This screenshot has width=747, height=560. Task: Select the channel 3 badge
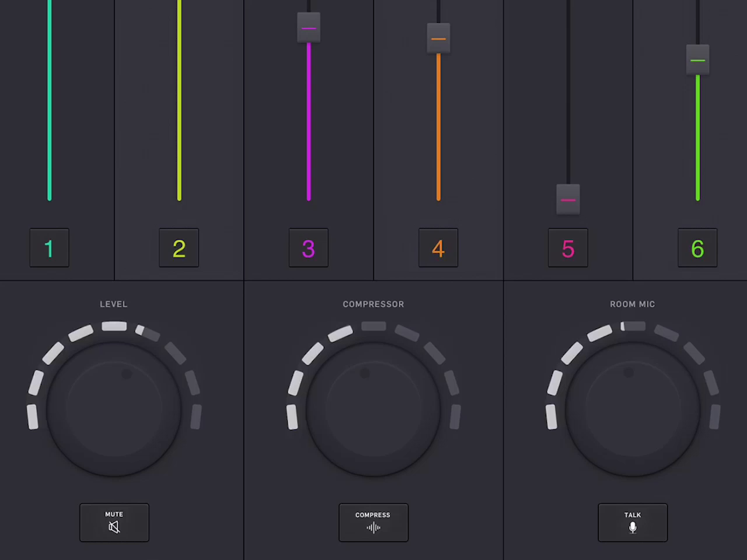pyautogui.click(x=308, y=247)
